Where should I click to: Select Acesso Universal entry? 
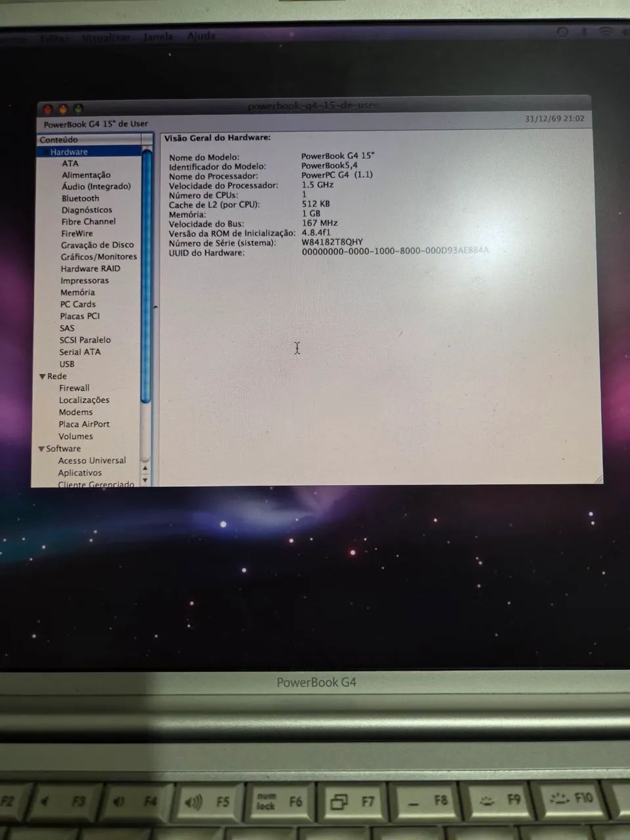[92, 461]
